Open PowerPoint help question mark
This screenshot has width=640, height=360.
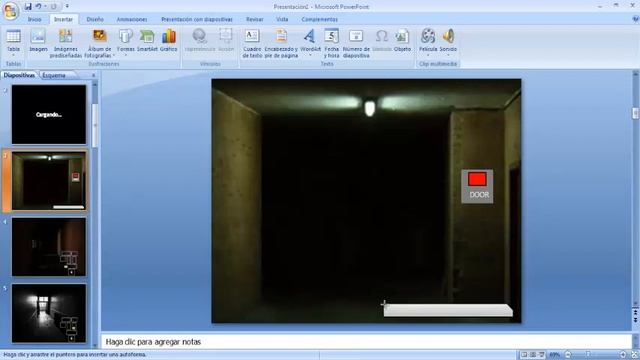click(x=636, y=19)
